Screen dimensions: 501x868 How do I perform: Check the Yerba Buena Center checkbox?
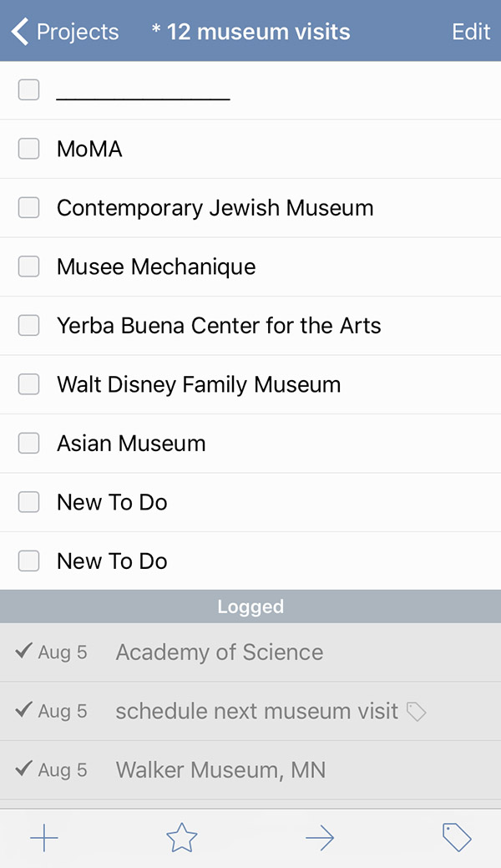click(x=29, y=326)
